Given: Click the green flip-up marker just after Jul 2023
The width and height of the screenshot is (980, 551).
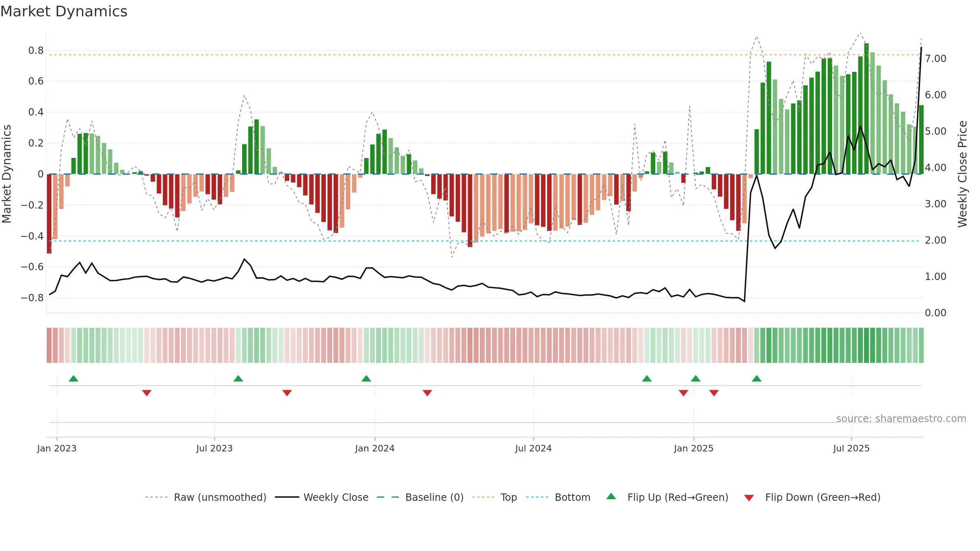Looking at the screenshot, I should point(238,378).
